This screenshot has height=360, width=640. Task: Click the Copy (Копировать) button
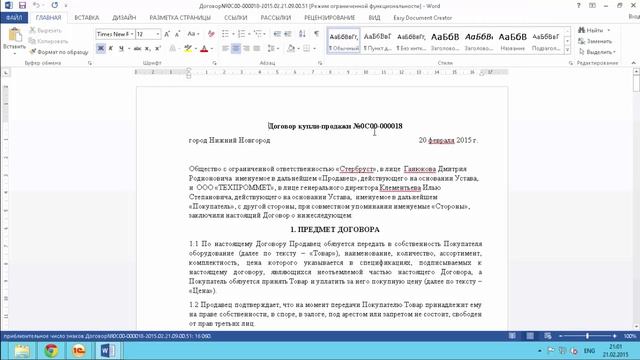[48, 41]
